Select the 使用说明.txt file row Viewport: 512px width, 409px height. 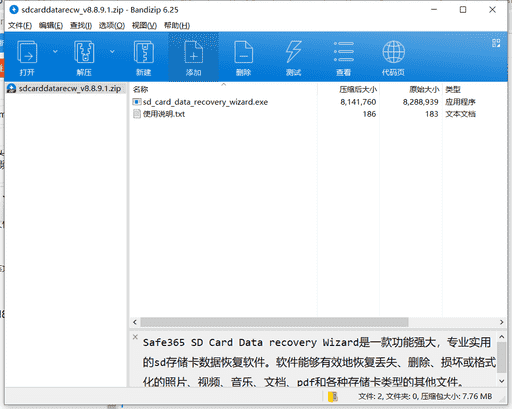click(318, 114)
